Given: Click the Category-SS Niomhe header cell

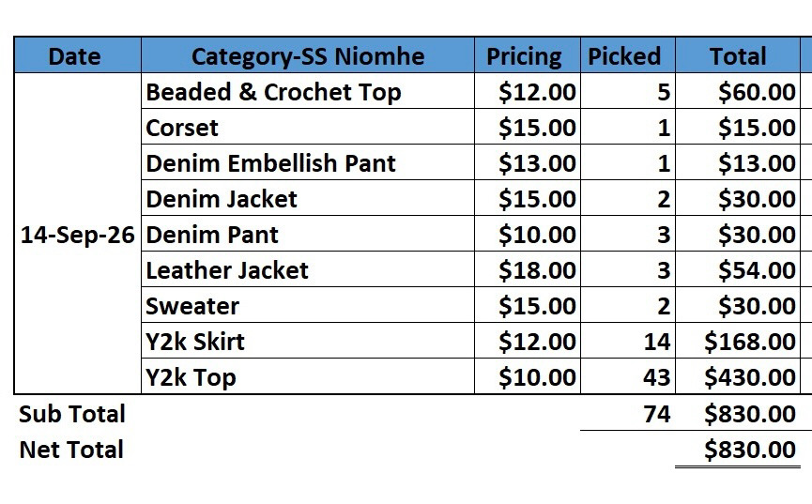Looking at the screenshot, I should 308,55.
